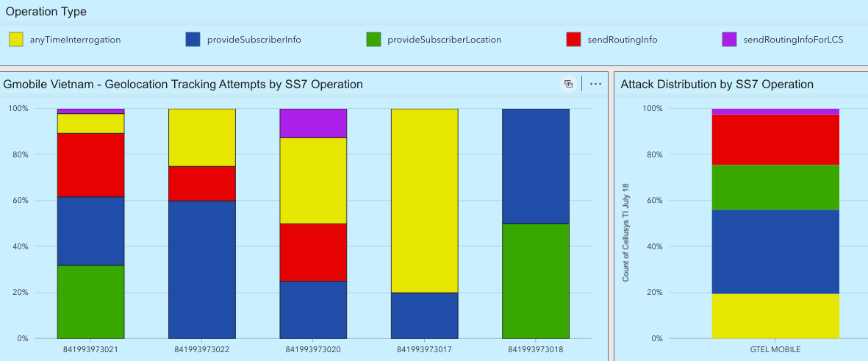This screenshot has width=868, height=361.
Task: Toggle anyTimeInterrogation legend label
Action: 75,40
